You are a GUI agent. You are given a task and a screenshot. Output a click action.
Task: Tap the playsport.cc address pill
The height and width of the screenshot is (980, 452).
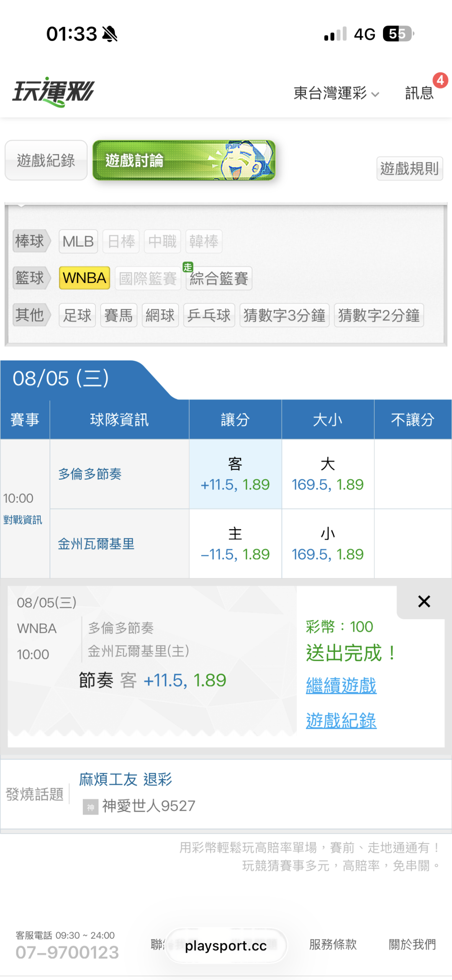[x=226, y=946]
